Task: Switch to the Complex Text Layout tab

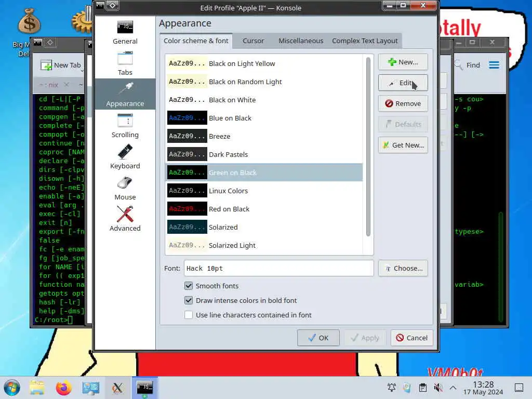Action: (365, 41)
